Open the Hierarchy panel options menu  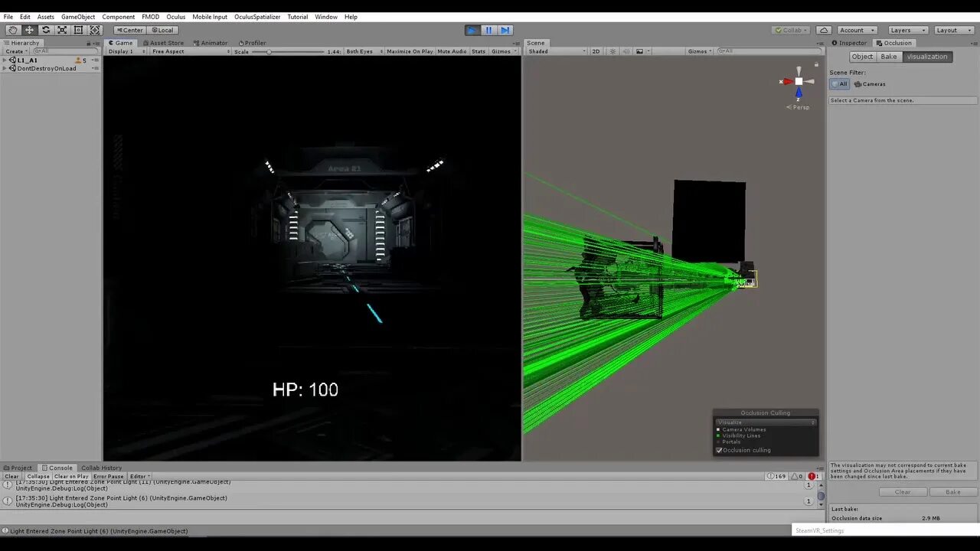(x=96, y=43)
